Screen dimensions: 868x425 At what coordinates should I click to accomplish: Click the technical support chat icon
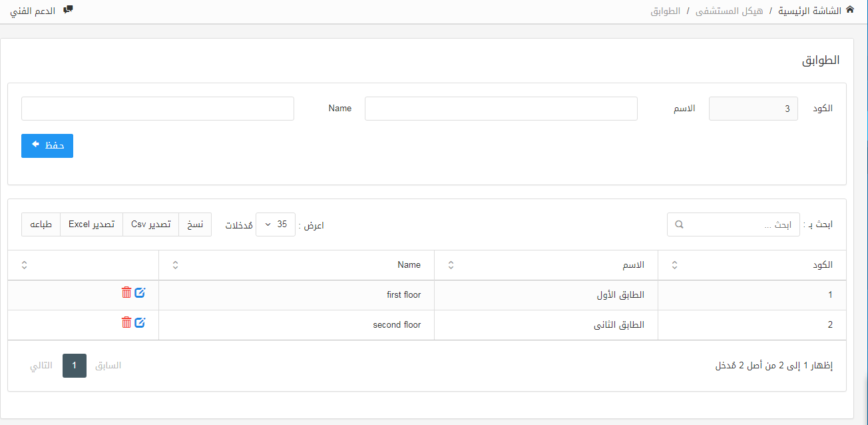pyautogui.click(x=67, y=10)
